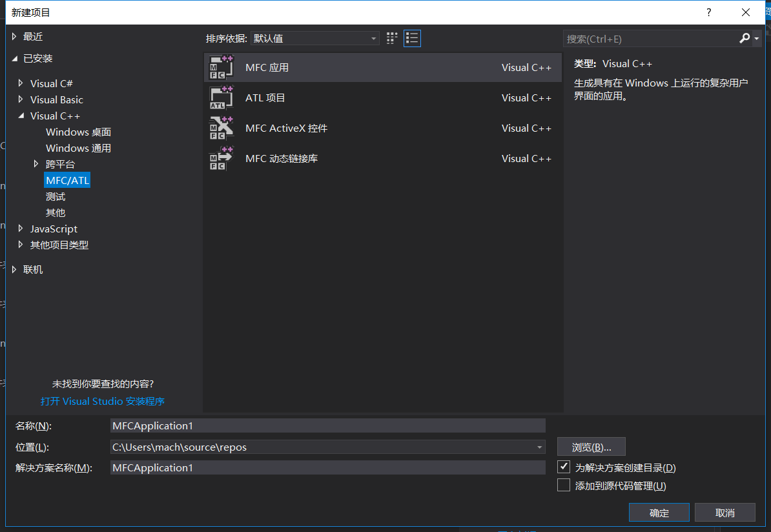
Task: Click the 联机 tree label
Action: pyautogui.click(x=33, y=269)
